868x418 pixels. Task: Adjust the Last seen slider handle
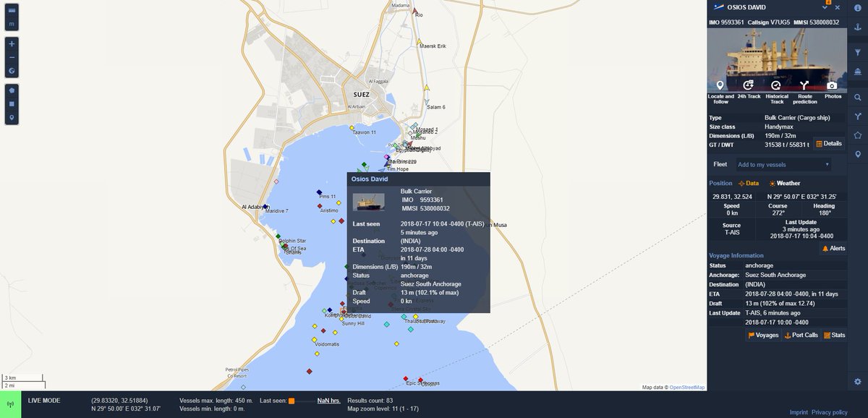point(292,401)
